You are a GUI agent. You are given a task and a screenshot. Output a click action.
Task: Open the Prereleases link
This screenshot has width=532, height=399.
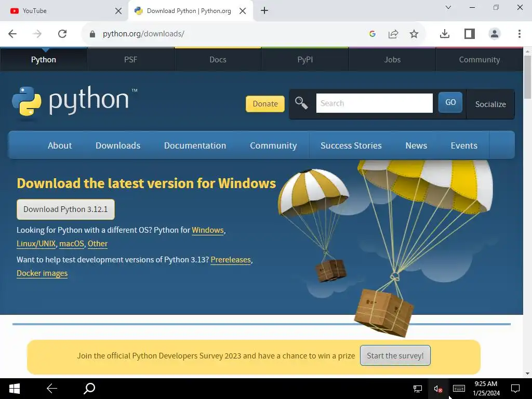tap(231, 260)
